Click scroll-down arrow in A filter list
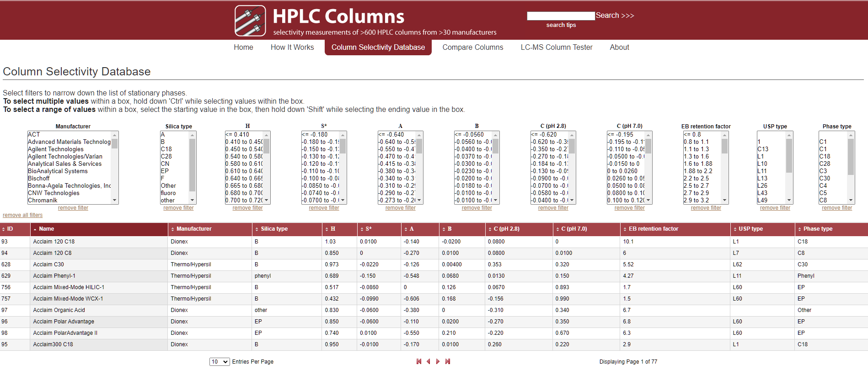868x370 pixels. (419, 200)
